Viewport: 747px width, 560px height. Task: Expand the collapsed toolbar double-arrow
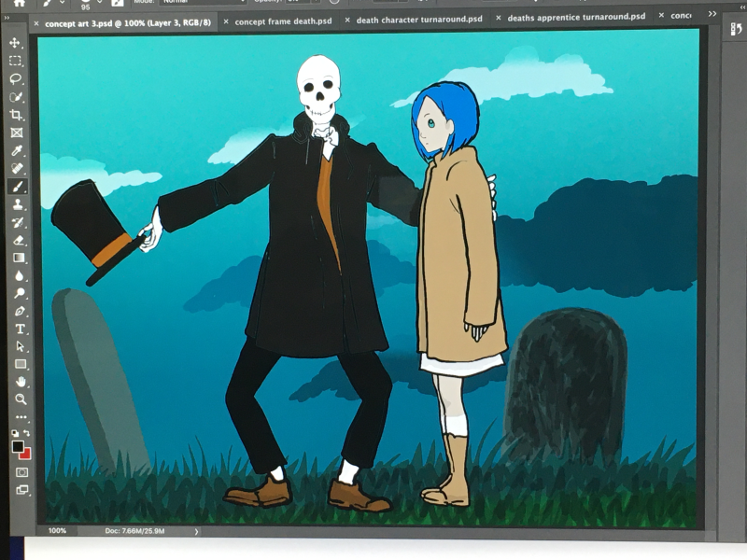tap(8, 18)
